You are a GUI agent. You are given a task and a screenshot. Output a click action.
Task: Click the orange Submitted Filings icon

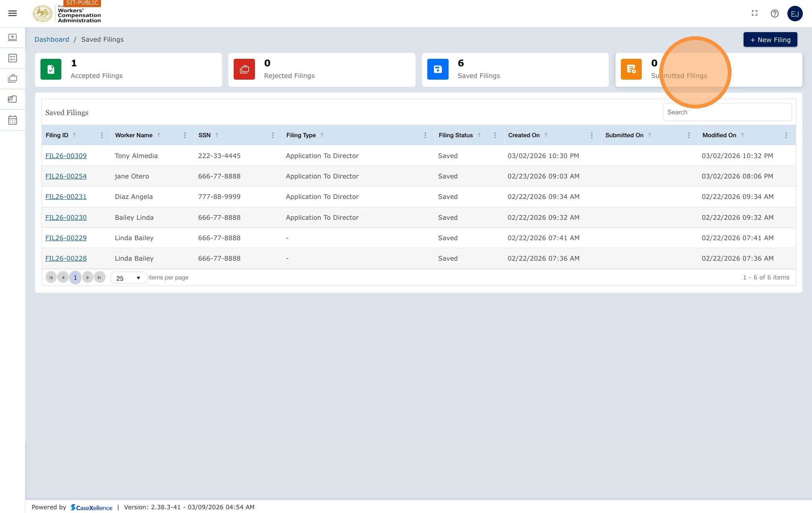(631, 69)
